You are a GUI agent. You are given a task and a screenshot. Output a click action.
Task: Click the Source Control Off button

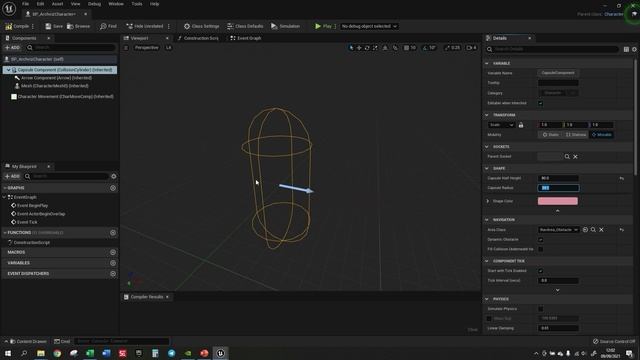tap(614, 341)
